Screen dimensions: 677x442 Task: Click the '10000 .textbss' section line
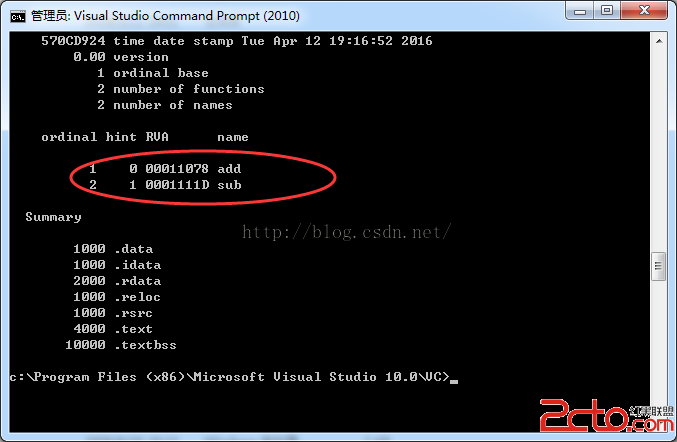[x=121, y=345]
